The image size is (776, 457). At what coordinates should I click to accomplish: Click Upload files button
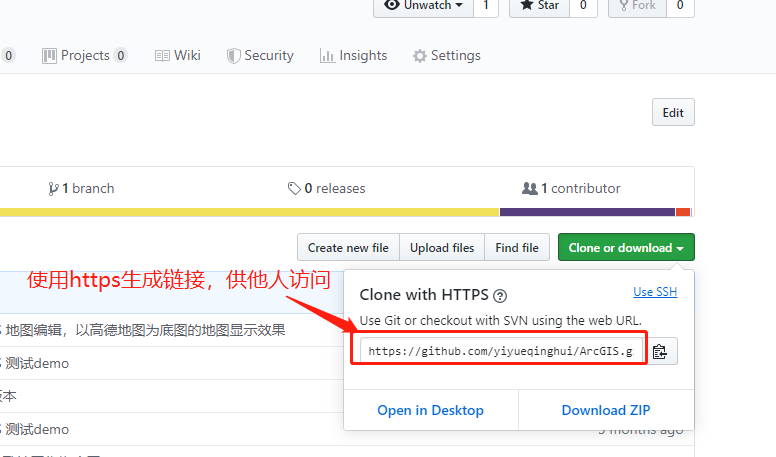(x=442, y=248)
